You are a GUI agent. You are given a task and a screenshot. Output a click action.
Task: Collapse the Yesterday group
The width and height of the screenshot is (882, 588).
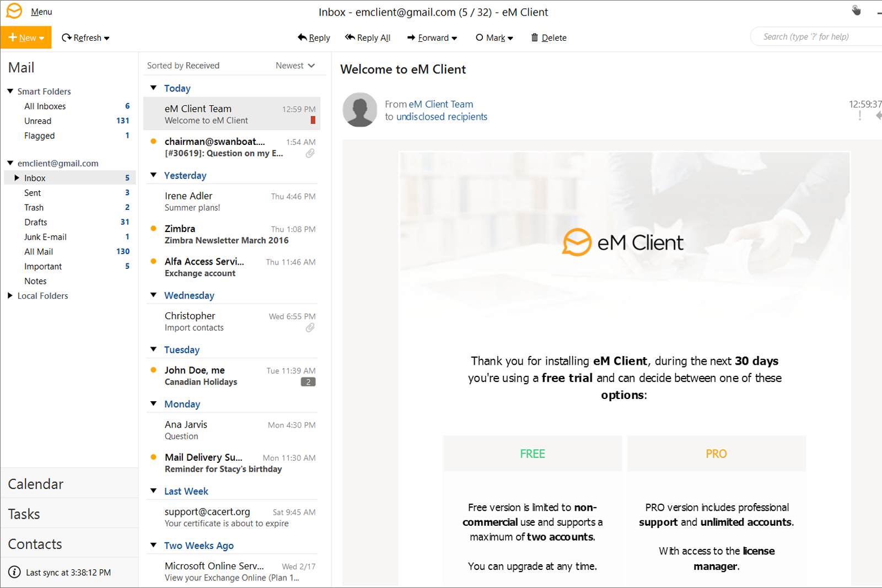coord(154,175)
